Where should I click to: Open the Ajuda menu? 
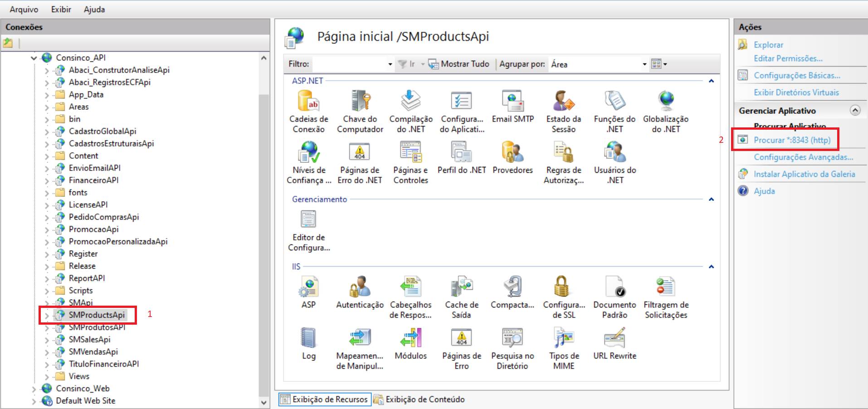point(94,9)
